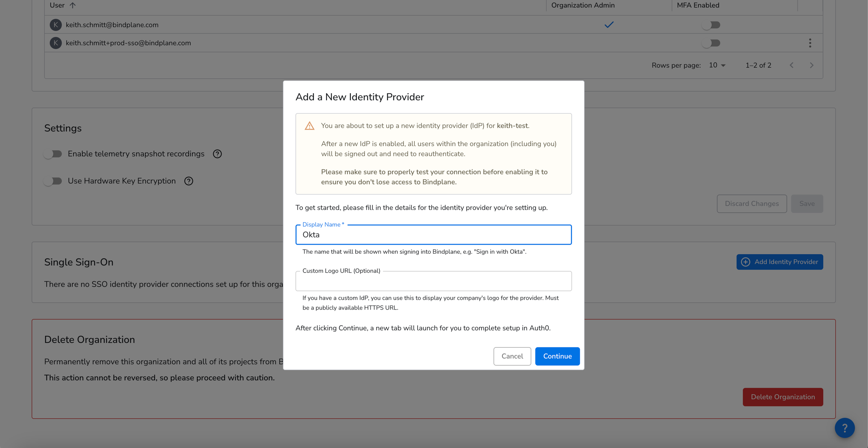Click the Delete Organization button

(782, 397)
